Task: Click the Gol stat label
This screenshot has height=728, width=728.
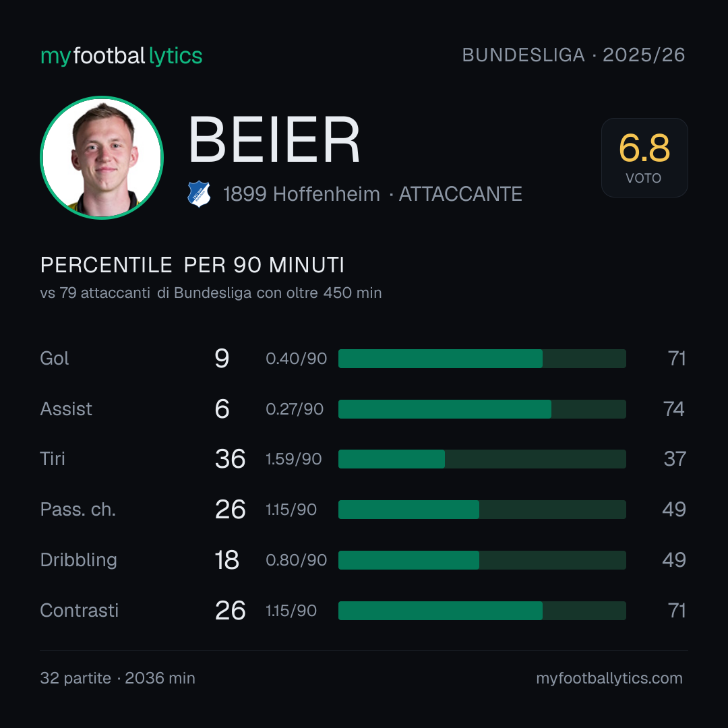Action: pos(55,359)
